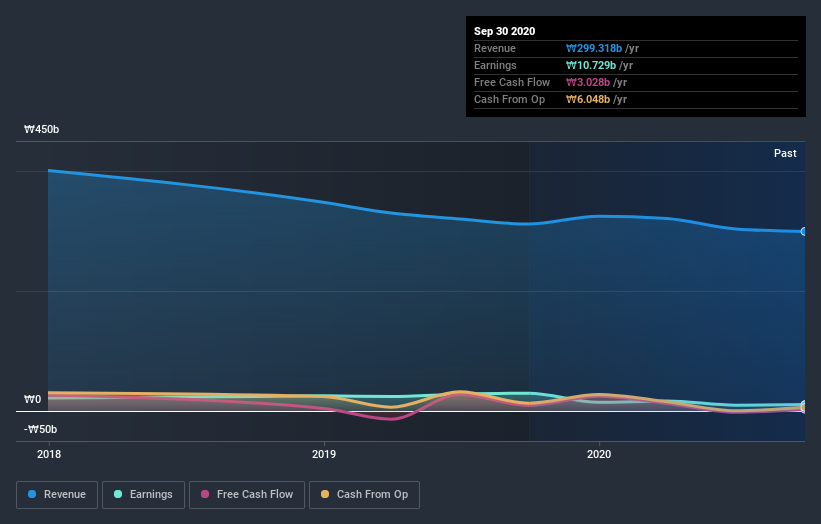Toggle the Revenue legend button

57,495
